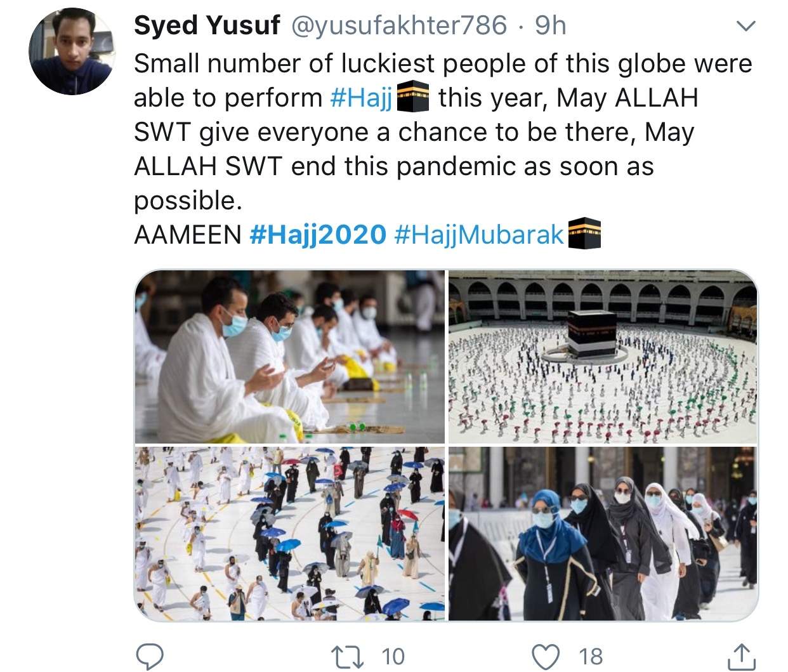Click the Syed Yusuf display name
Viewport: 788px width, 672px height.
coord(207,25)
